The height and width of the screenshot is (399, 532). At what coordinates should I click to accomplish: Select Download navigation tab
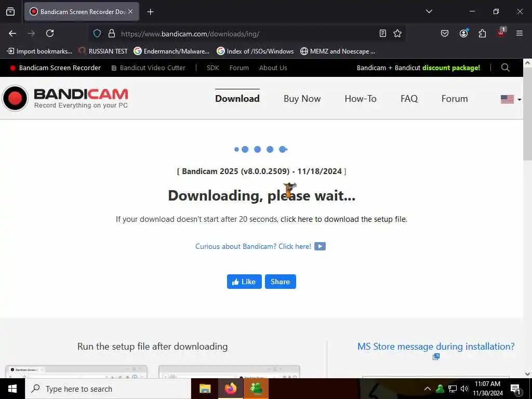237,99
